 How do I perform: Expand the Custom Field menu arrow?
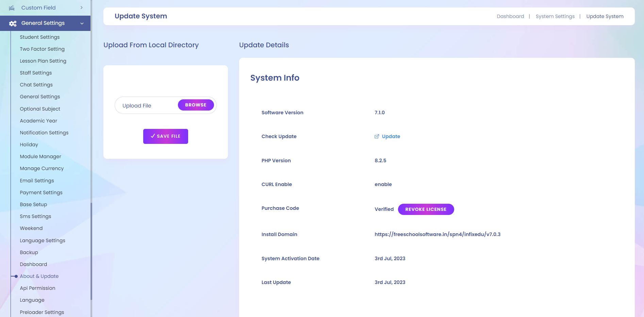[x=82, y=8]
